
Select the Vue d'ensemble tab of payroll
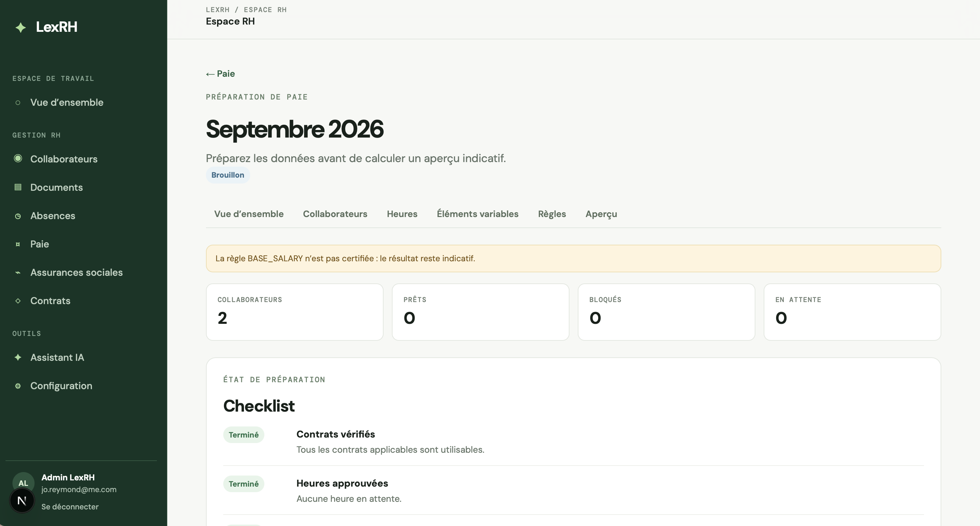249,214
